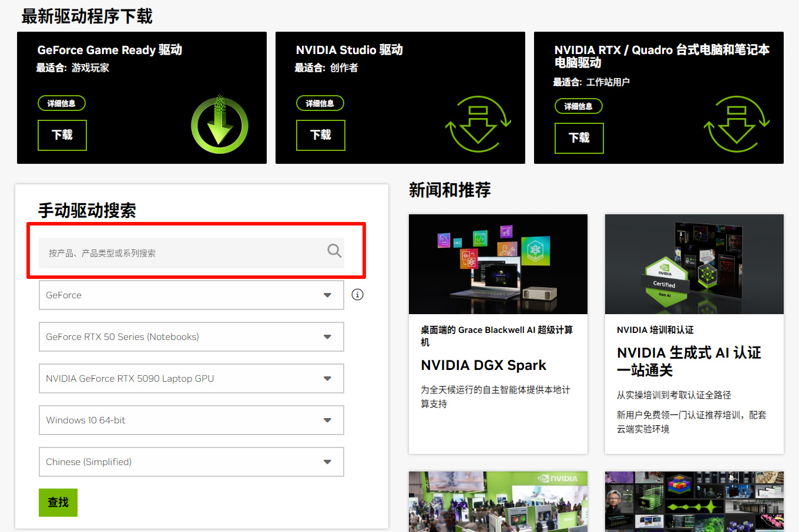Open the NVIDIA GeForce RTX 5090 Laptop GPU dropdown
This screenshot has height=532, width=799.
click(192, 378)
